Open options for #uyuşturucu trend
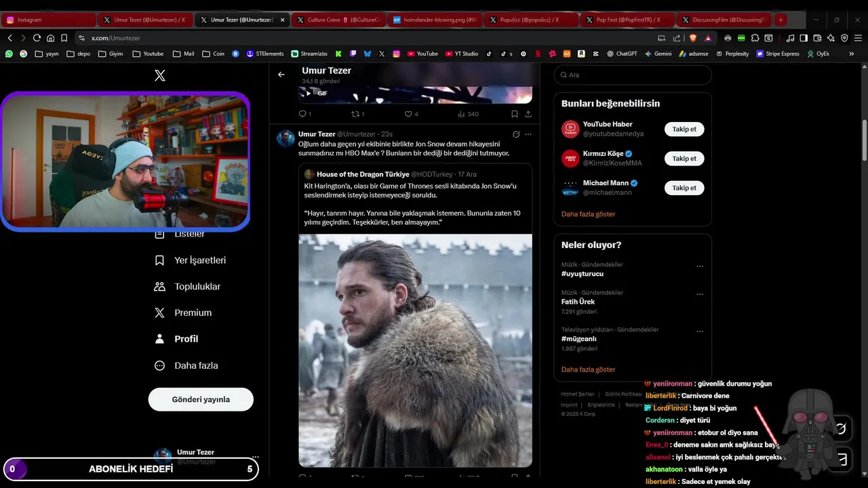Viewport: 868px width, 488px height. [700, 266]
